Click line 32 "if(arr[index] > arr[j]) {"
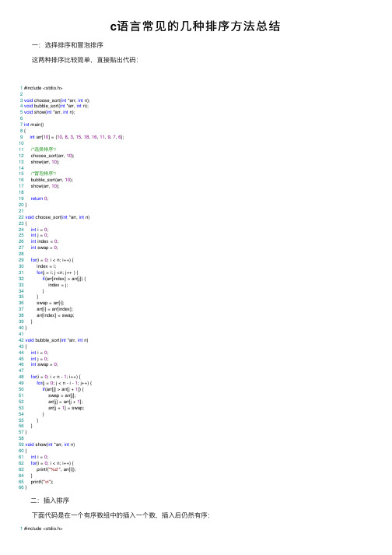This screenshot has height=555, width=392. coord(64,279)
